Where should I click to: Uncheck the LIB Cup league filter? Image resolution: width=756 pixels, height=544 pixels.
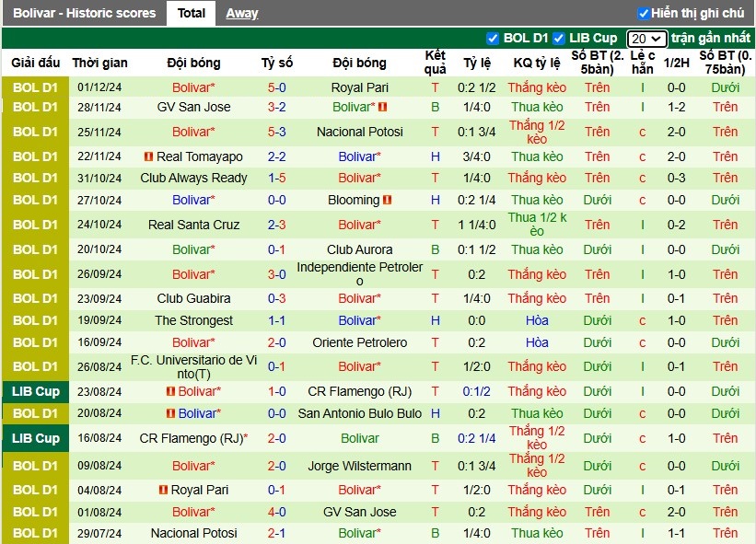[558, 38]
